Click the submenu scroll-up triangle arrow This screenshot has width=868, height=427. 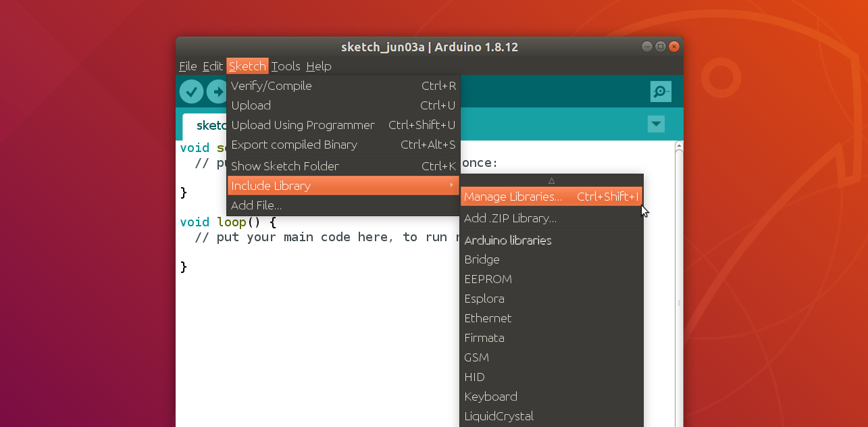551,180
